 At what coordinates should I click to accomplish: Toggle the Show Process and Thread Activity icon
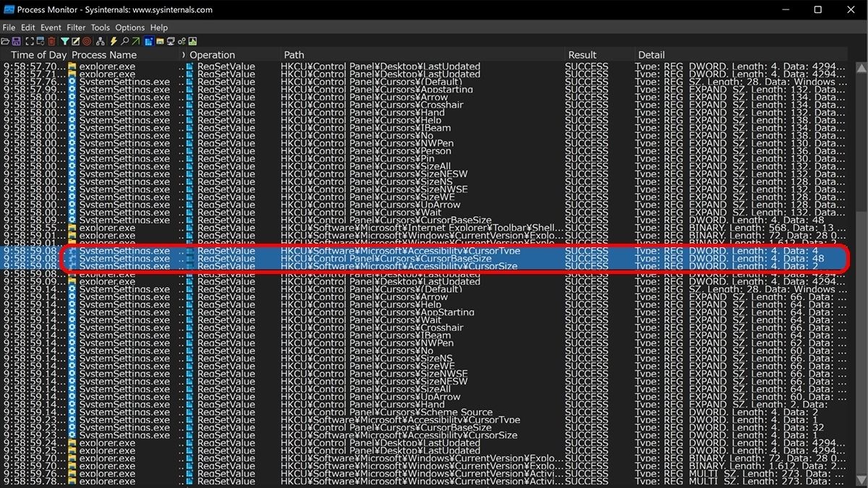(182, 41)
